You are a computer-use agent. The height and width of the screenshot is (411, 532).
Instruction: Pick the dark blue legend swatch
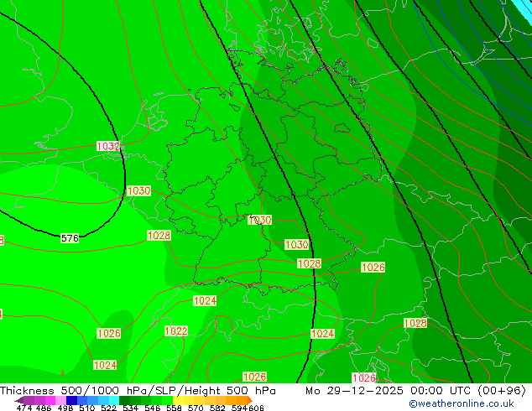click(x=71, y=400)
